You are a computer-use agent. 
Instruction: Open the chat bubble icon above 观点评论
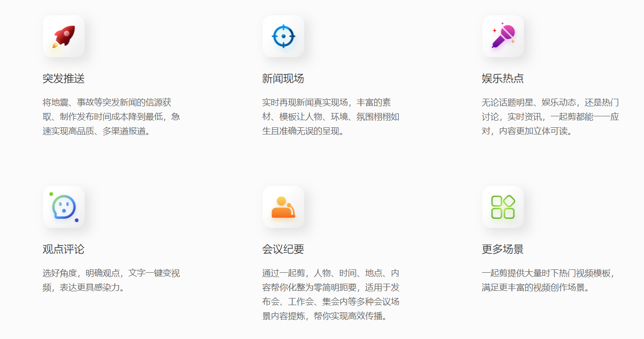[x=64, y=207]
